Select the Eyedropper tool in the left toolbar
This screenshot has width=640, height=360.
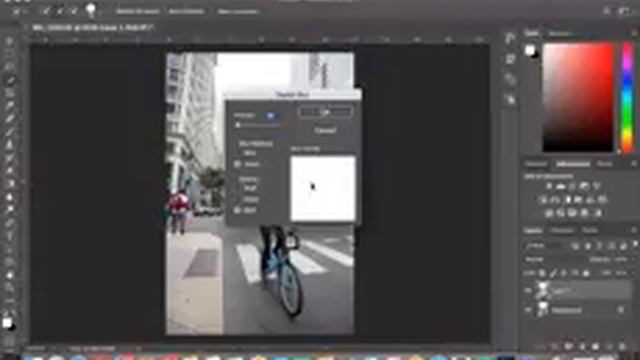pyautogui.click(x=10, y=106)
